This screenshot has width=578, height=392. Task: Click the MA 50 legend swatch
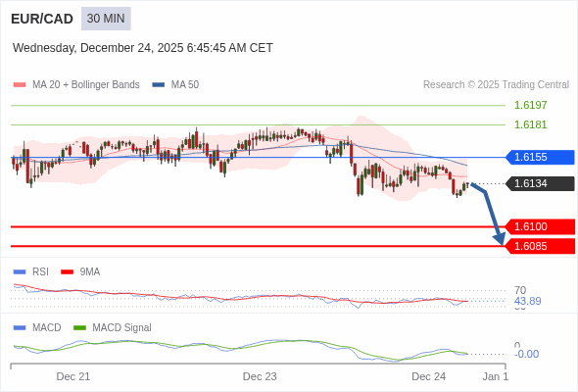(159, 85)
